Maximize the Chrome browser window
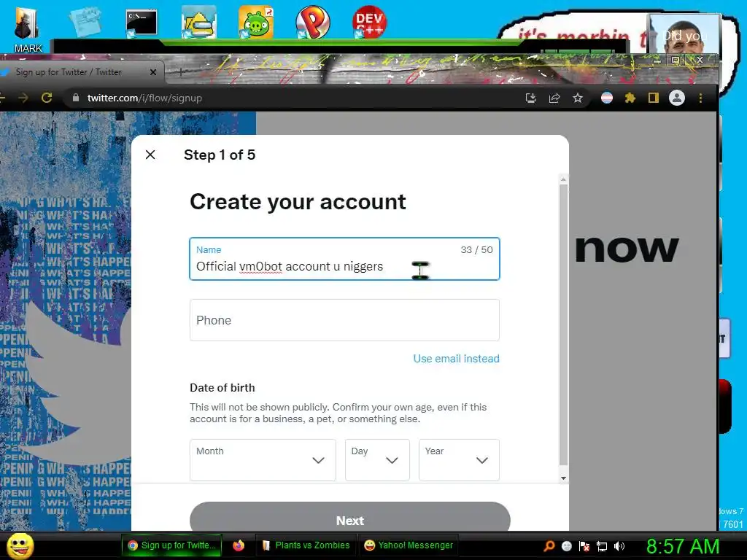The width and height of the screenshot is (747, 560). pos(675,60)
